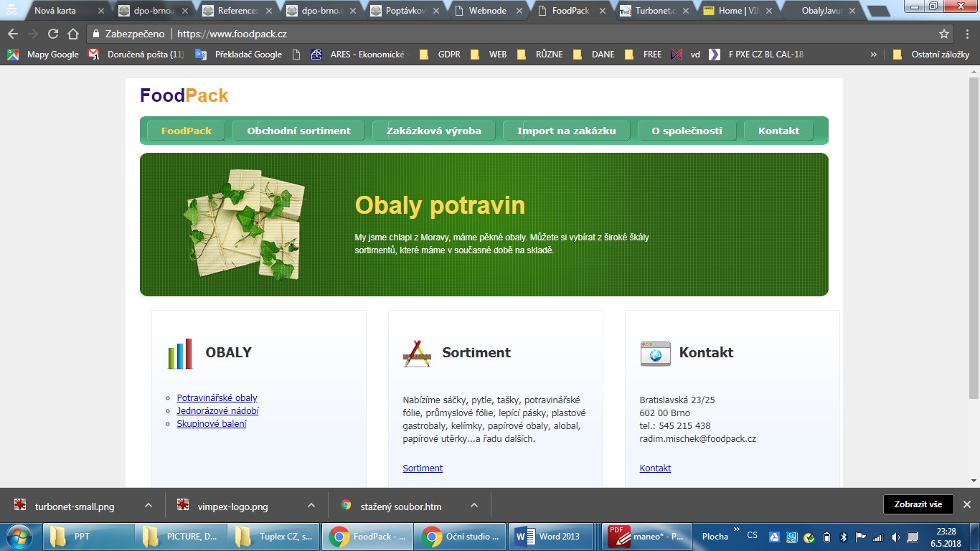
Task: Open the Překladač Google bookmark
Action: 239,54
